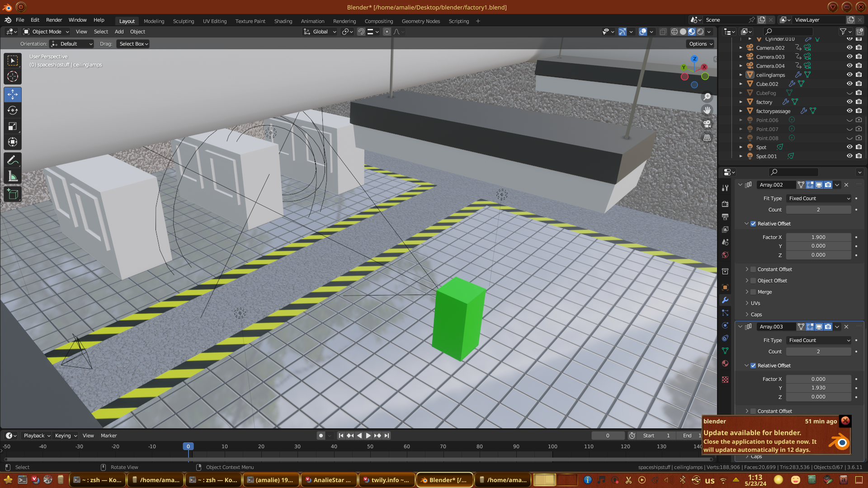The width and height of the screenshot is (868, 488).
Task: Uncheck Relative Offset in Array.002
Action: coord(753,224)
